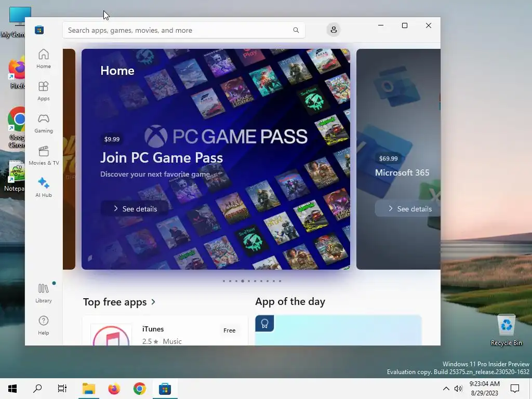Screen dimensions: 532x399
Task: Open Task View on the taskbar
Action: tap(62, 389)
